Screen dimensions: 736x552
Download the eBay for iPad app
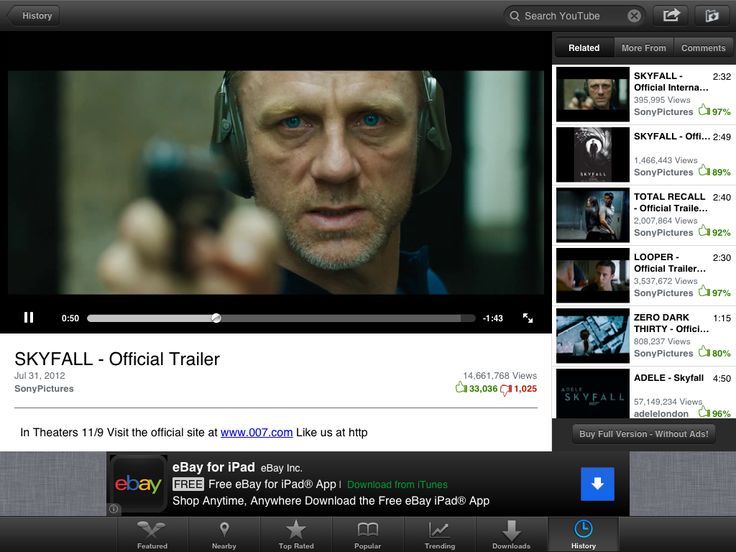(x=597, y=484)
